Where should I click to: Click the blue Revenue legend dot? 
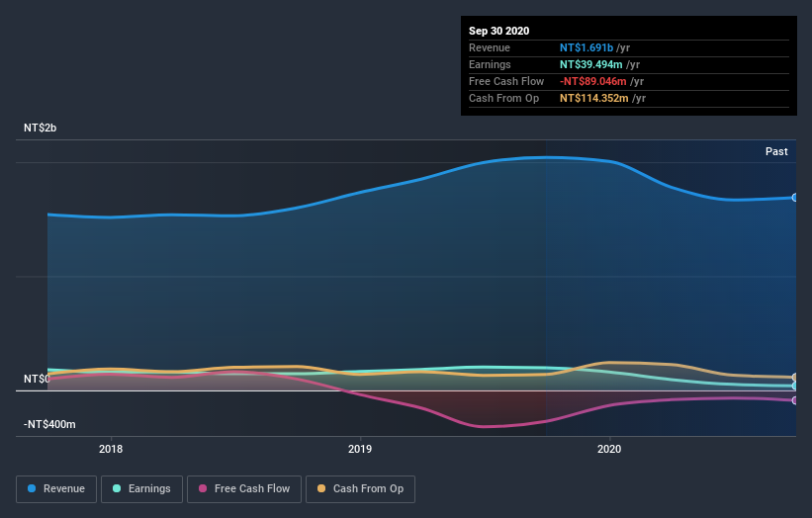32,488
